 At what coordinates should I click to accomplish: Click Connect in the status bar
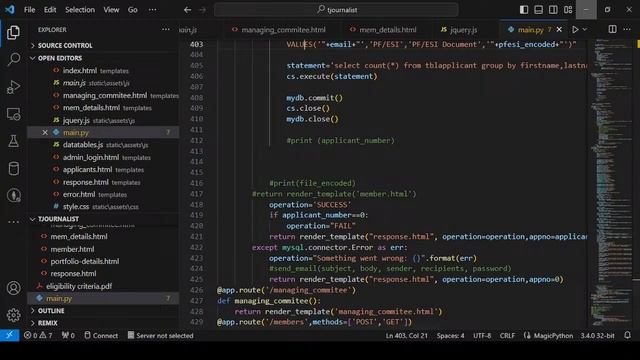(x=101, y=336)
